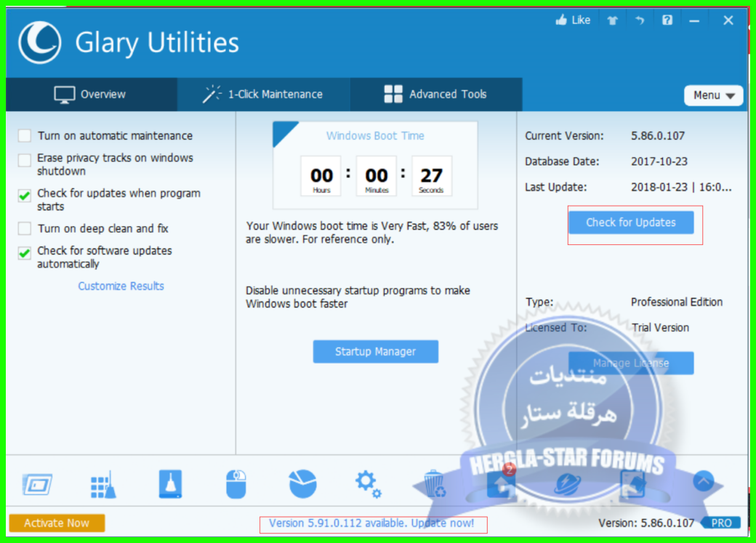
Task: Open the context menu mouse icon
Action: click(236, 483)
